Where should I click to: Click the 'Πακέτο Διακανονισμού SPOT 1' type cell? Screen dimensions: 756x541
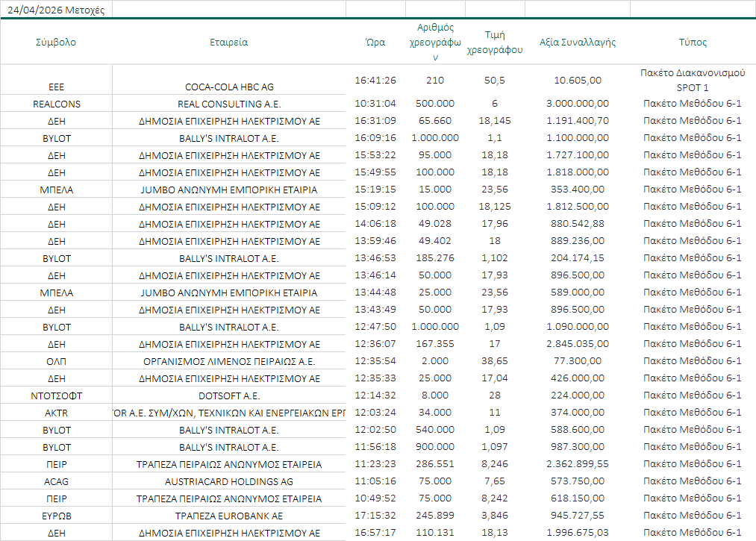point(693,80)
